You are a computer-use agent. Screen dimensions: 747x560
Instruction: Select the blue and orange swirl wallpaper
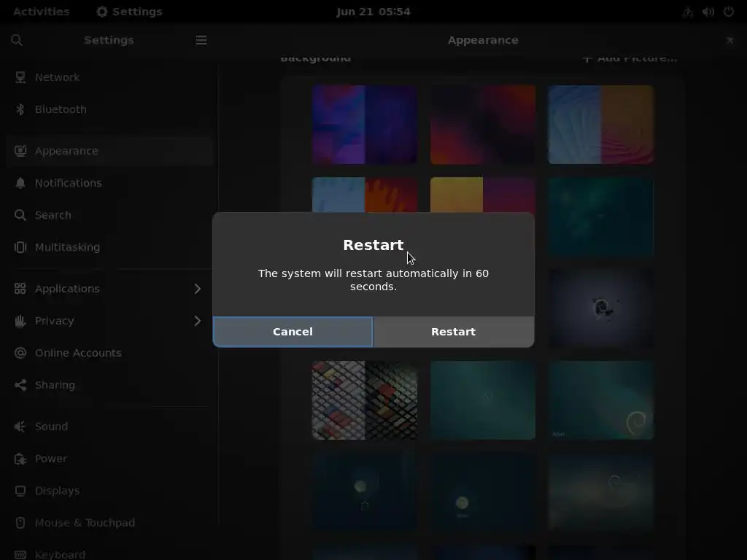tap(601, 125)
